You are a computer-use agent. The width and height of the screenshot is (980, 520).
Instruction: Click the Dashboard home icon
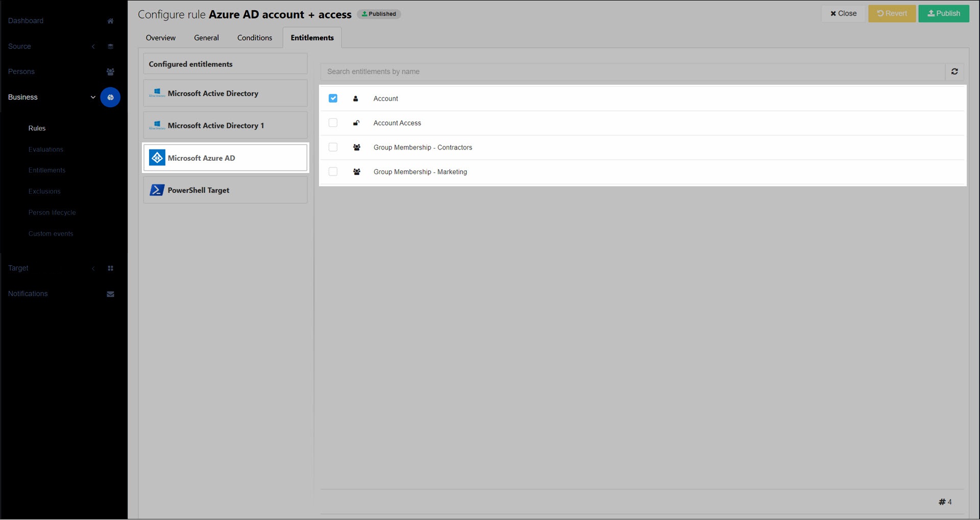point(110,21)
